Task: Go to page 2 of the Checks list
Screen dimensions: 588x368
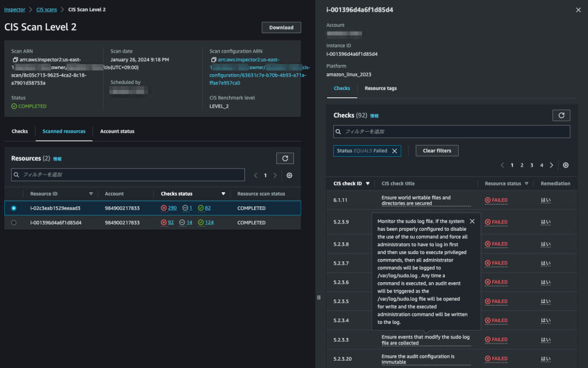Action: click(522, 165)
